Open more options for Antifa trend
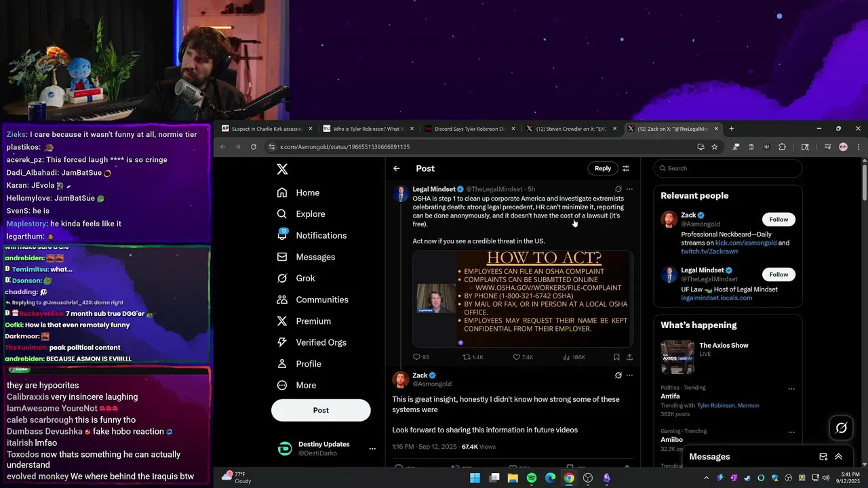The height and width of the screenshot is (488, 868). (x=791, y=389)
